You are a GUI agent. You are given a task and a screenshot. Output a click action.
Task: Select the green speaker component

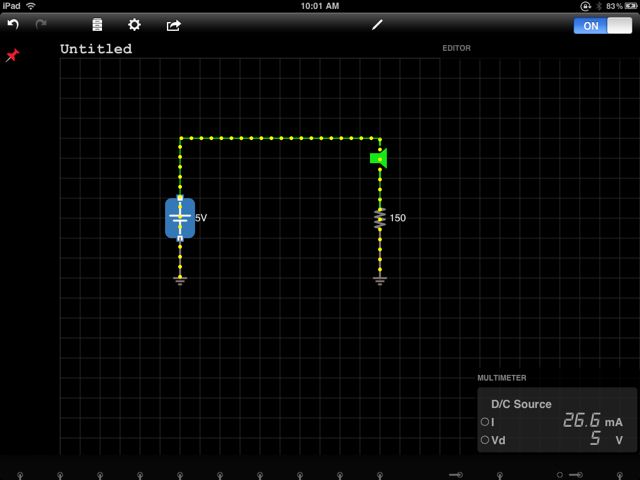pyautogui.click(x=379, y=158)
